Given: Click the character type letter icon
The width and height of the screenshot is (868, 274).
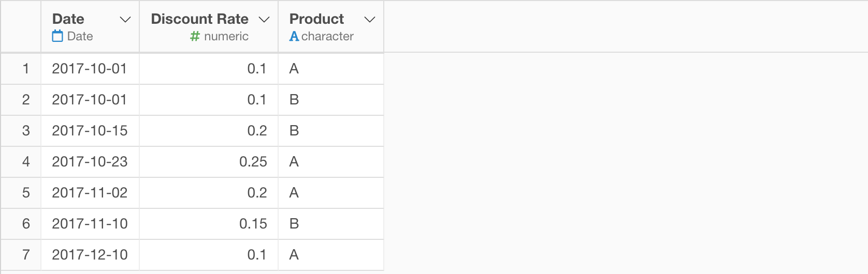Looking at the screenshot, I should [x=294, y=36].
